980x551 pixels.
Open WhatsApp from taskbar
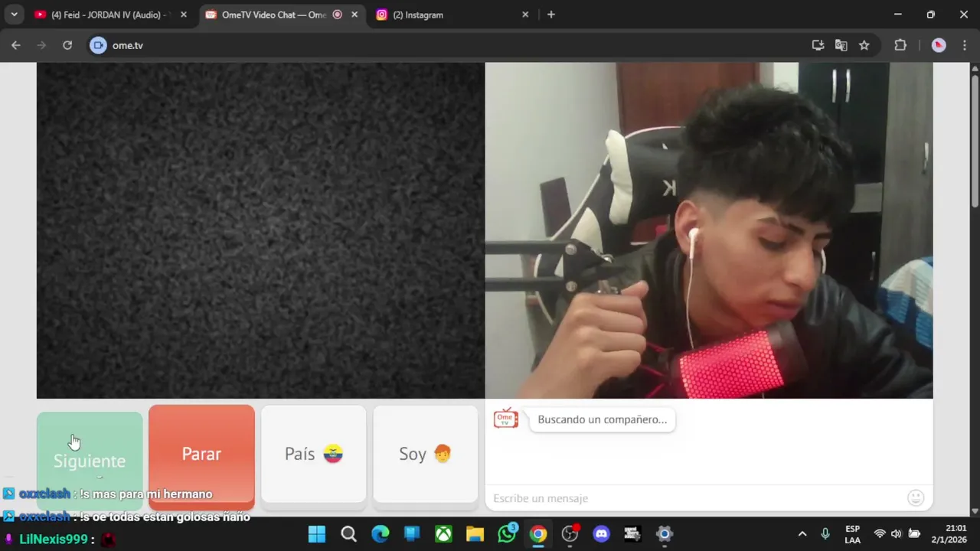click(507, 534)
